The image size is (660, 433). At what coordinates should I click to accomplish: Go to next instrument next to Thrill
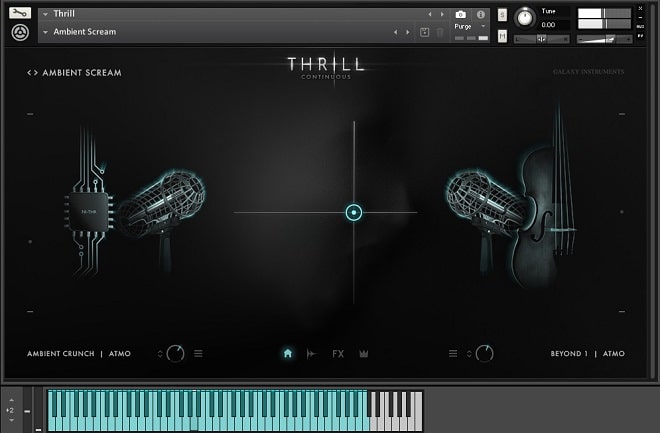pyautogui.click(x=442, y=14)
